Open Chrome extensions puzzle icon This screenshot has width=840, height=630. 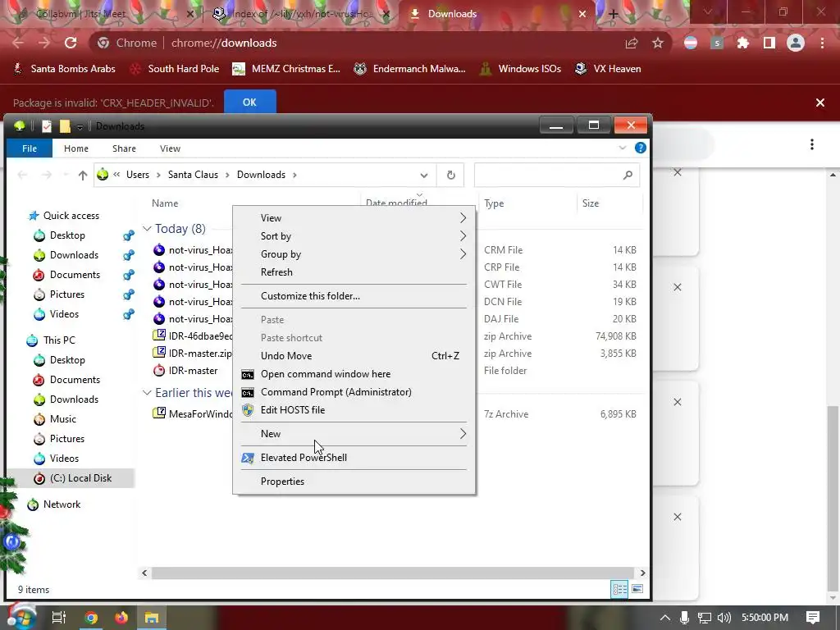743,43
